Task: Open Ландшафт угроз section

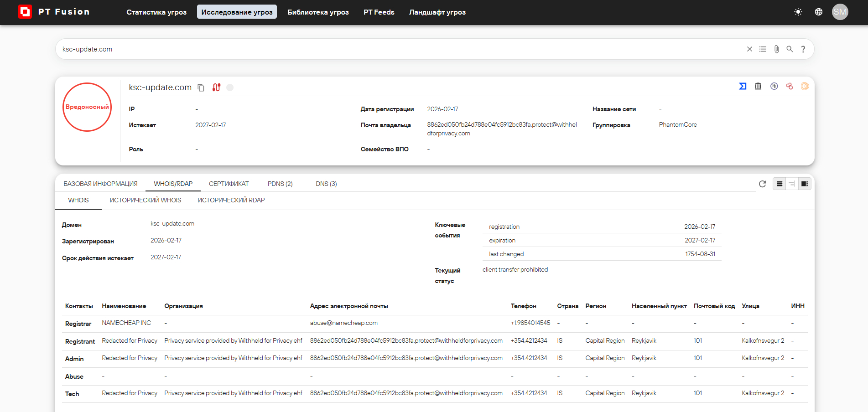Action: 437,12
